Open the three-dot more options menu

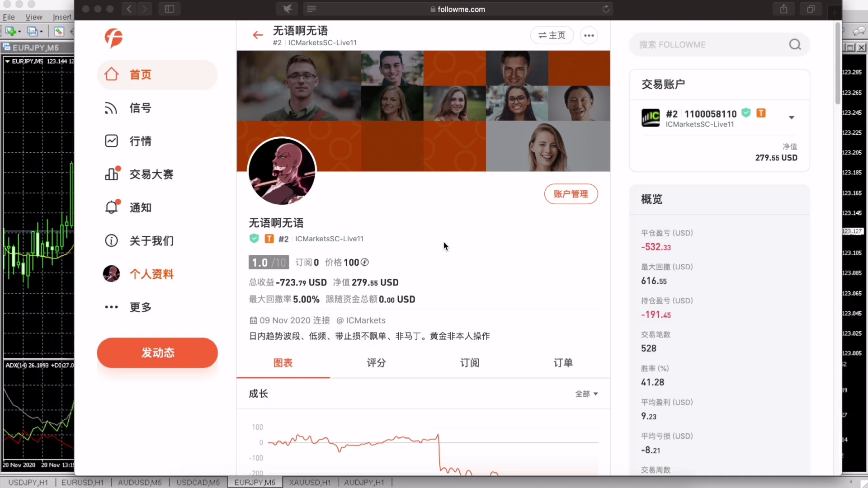click(589, 35)
